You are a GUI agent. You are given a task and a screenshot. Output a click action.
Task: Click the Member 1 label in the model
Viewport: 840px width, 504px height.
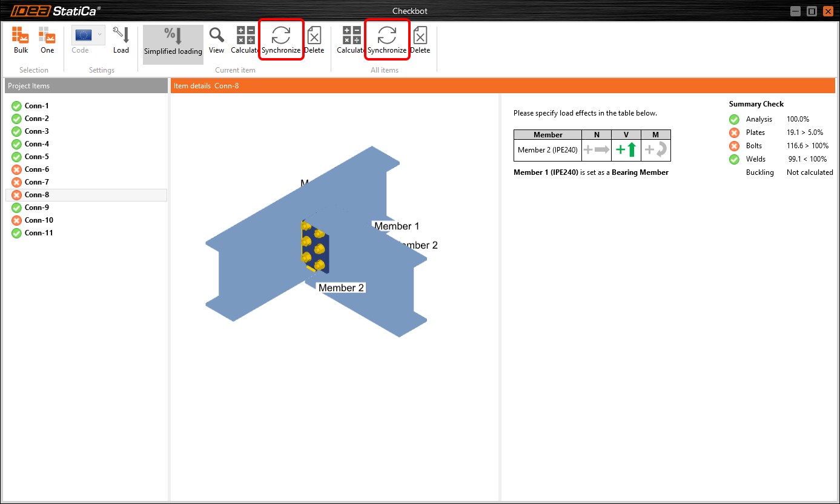397,226
